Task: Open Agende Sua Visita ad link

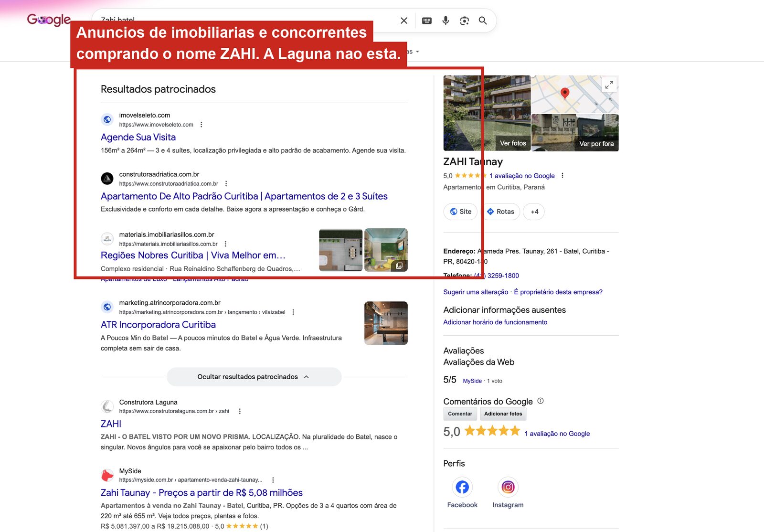Action: coord(138,137)
